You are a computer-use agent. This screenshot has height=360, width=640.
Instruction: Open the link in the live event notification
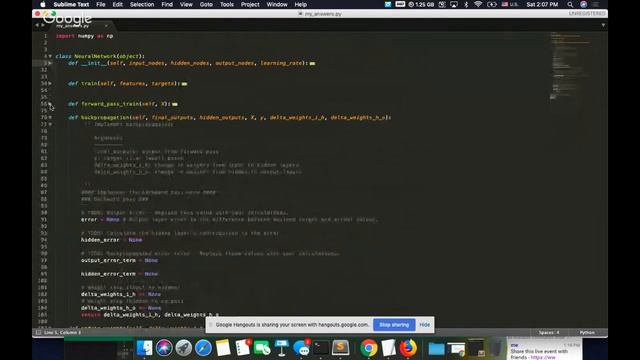pyautogui.click(x=543, y=357)
